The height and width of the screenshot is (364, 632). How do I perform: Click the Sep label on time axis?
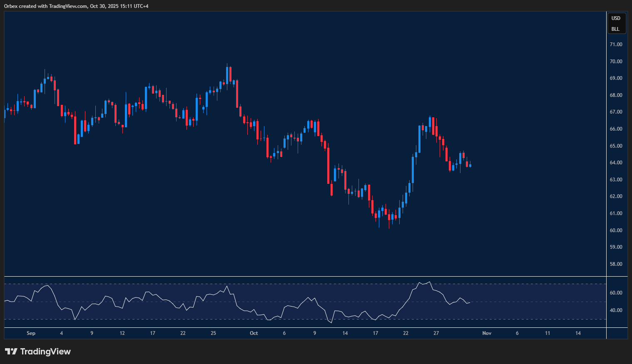pos(31,333)
